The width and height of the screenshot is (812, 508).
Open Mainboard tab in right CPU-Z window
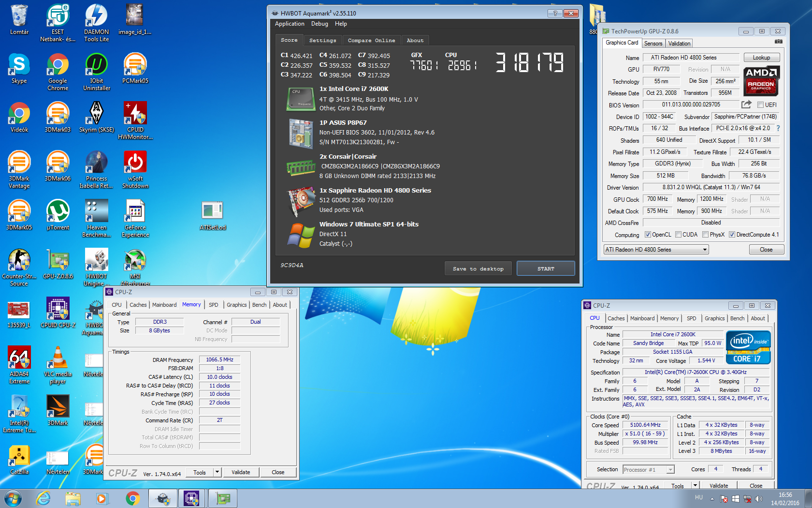[x=642, y=318]
